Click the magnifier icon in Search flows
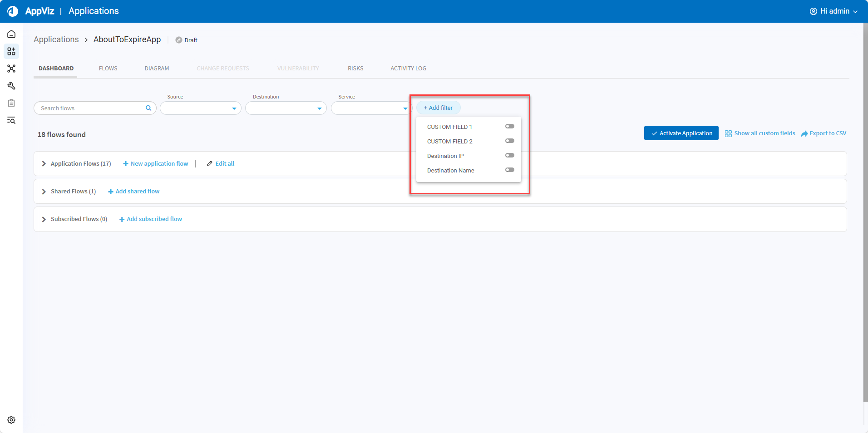The width and height of the screenshot is (868, 433). tap(148, 108)
